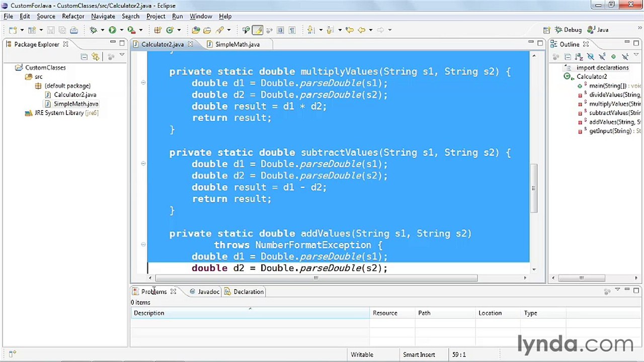
Task: Toggle Sort alphabetically in Outline
Action: point(579,57)
